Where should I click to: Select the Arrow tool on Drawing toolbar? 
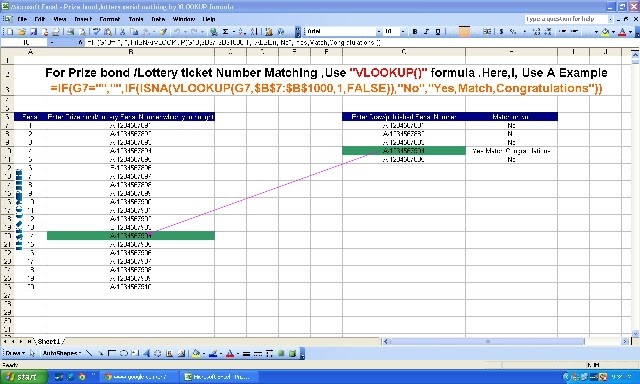(x=100, y=353)
